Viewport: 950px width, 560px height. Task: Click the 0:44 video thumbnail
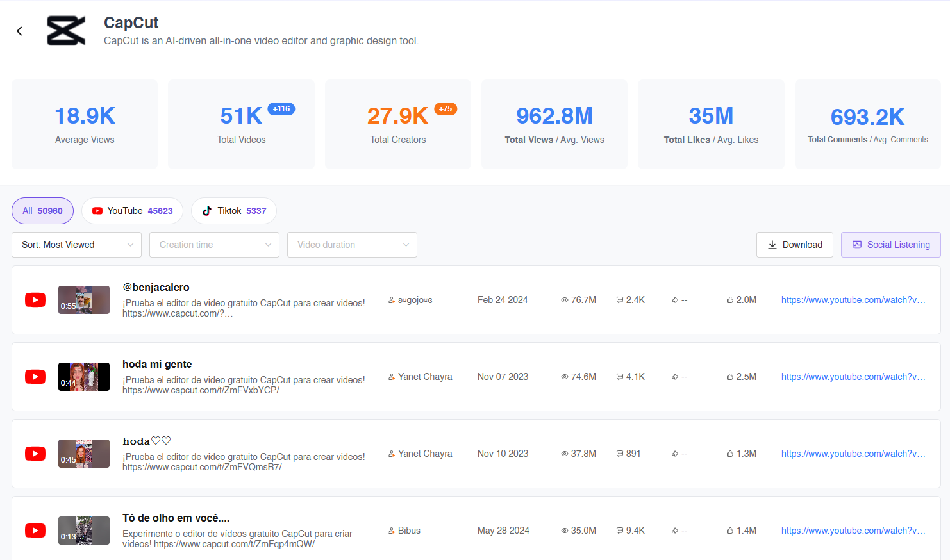pos(84,377)
